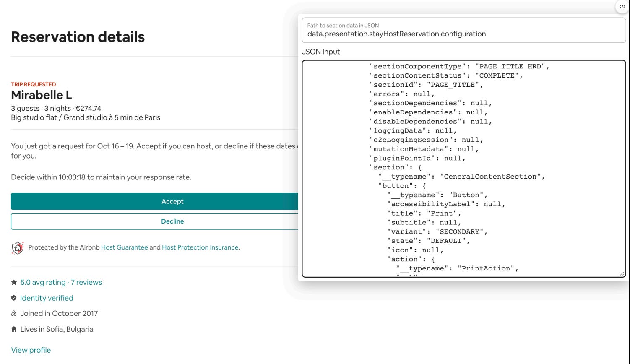Click the "action": { line

[411, 260]
